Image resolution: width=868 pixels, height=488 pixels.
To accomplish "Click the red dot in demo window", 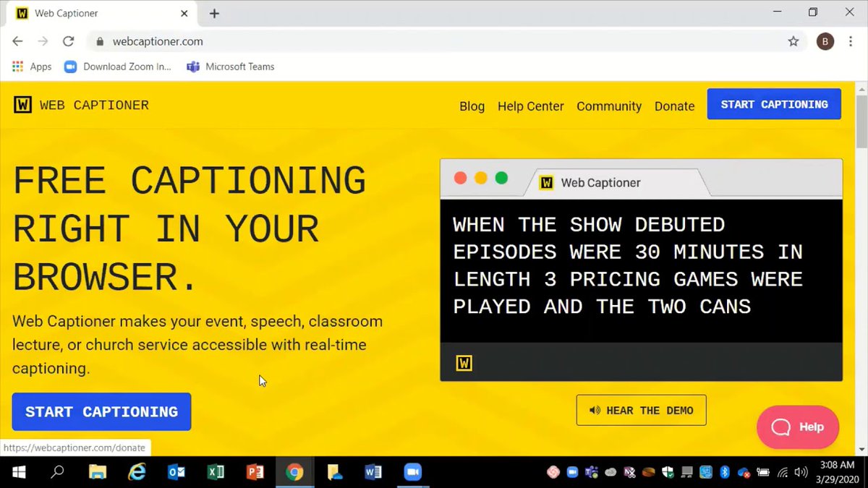I will tap(460, 178).
